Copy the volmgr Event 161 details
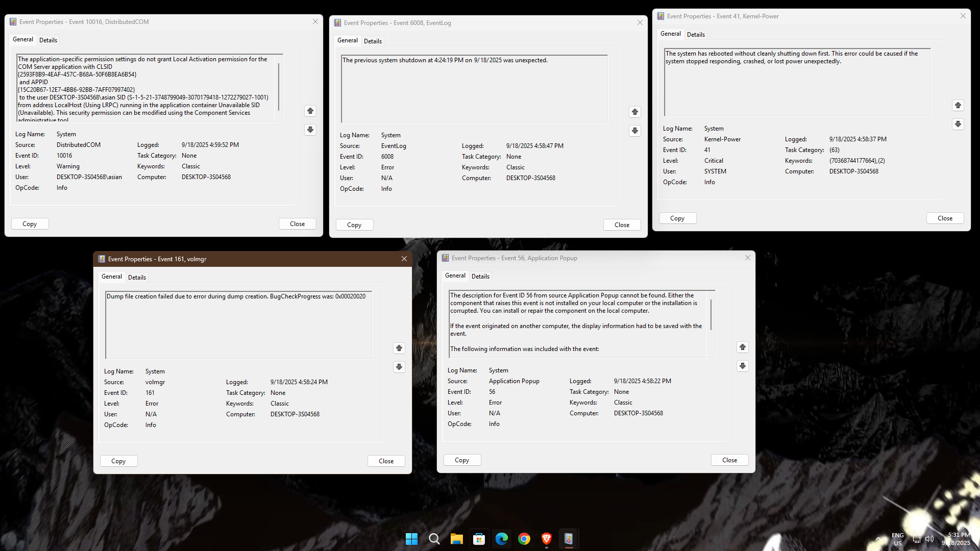This screenshot has height=551, width=980. click(x=118, y=461)
